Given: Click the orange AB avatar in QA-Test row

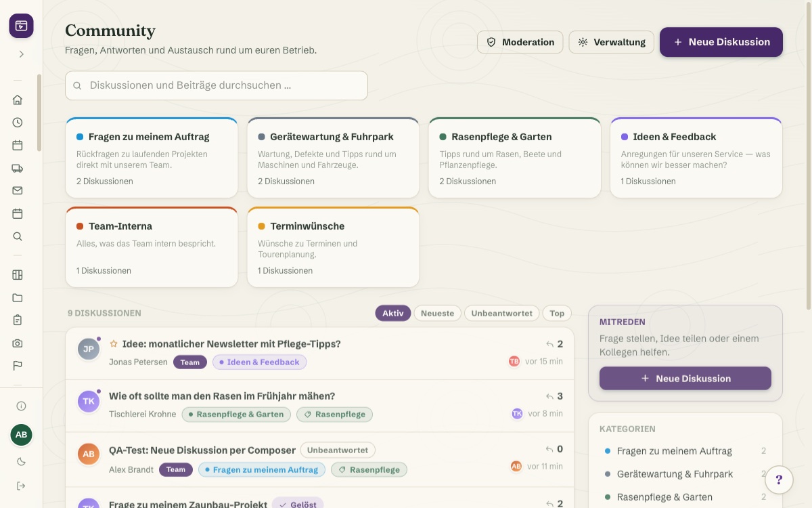Looking at the screenshot, I should pyautogui.click(x=89, y=454).
